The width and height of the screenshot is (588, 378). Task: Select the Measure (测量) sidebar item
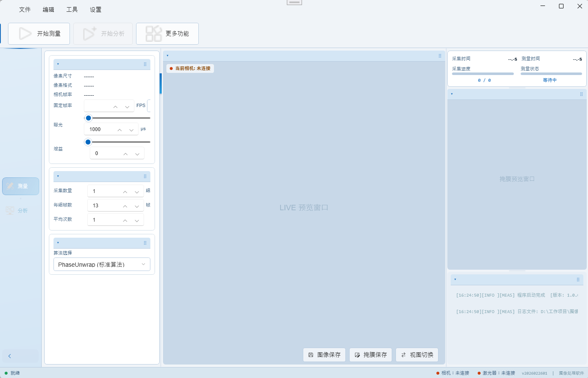pyautogui.click(x=21, y=186)
